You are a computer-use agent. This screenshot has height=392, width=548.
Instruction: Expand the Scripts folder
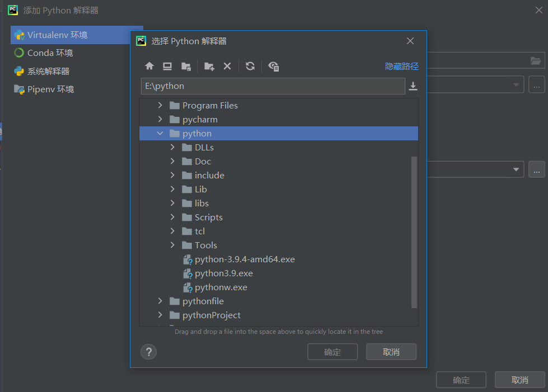coord(172,217)
